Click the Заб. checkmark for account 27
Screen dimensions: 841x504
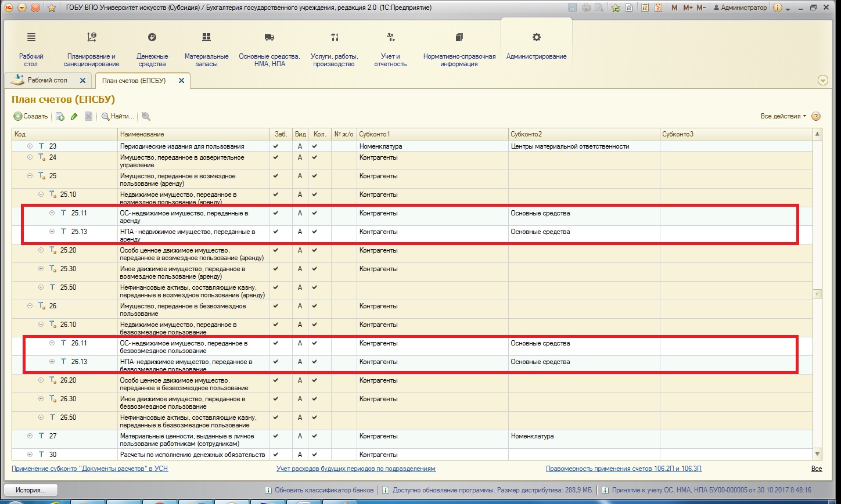[x=276, y=436]
